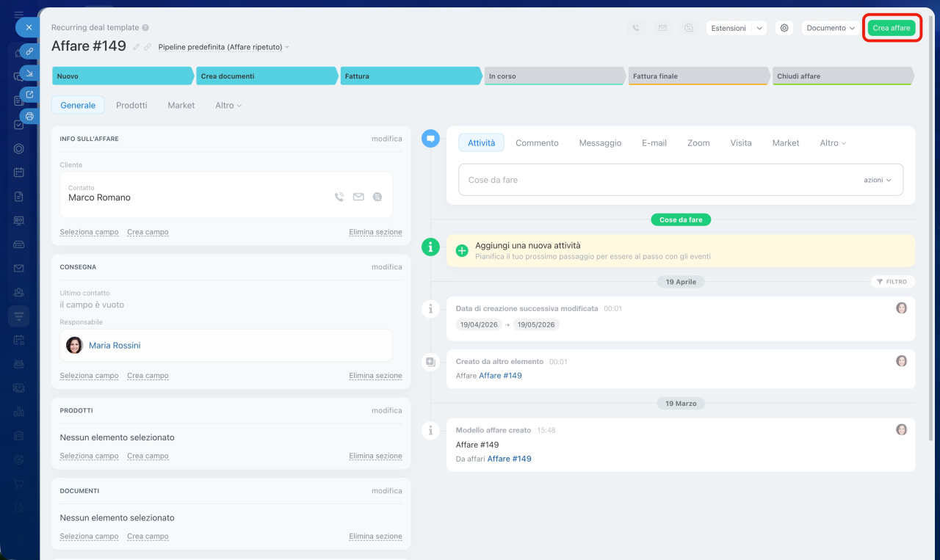Select the Commento tab in the timeline
This screenshot has width=940, height=560.
tap(537, 143)
